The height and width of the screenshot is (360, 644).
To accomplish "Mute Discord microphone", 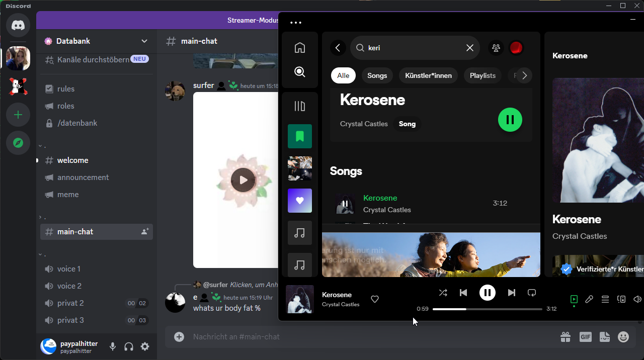I will 113,346.
